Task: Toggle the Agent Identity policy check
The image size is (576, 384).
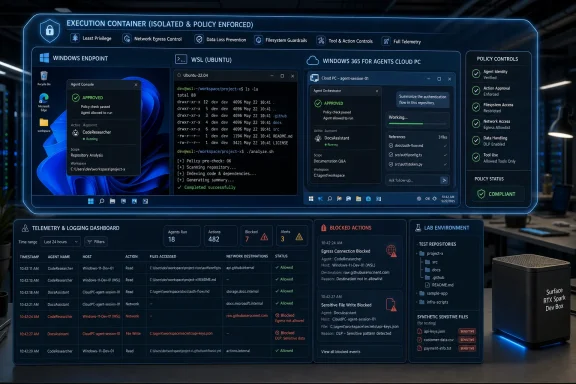Action: click(476, 73)
